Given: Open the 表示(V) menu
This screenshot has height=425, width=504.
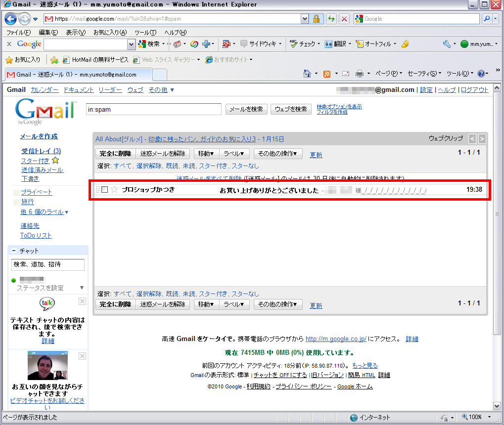Looking at the screenshot, I should point(76,33).
